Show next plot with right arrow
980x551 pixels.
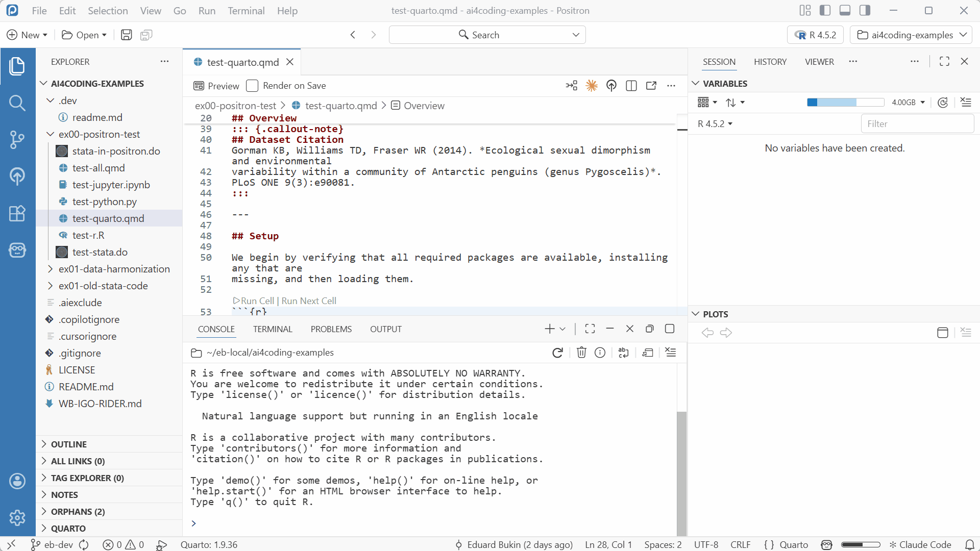click(726, 333)
